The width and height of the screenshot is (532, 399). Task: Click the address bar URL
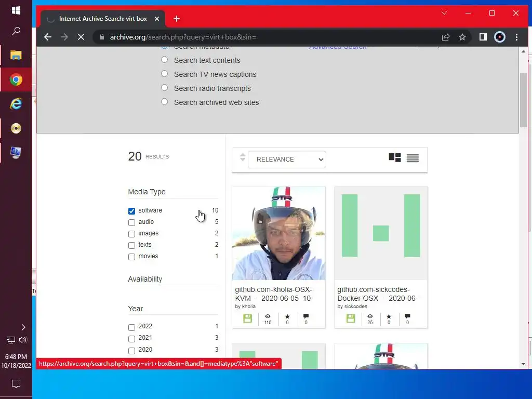[183, 37]
